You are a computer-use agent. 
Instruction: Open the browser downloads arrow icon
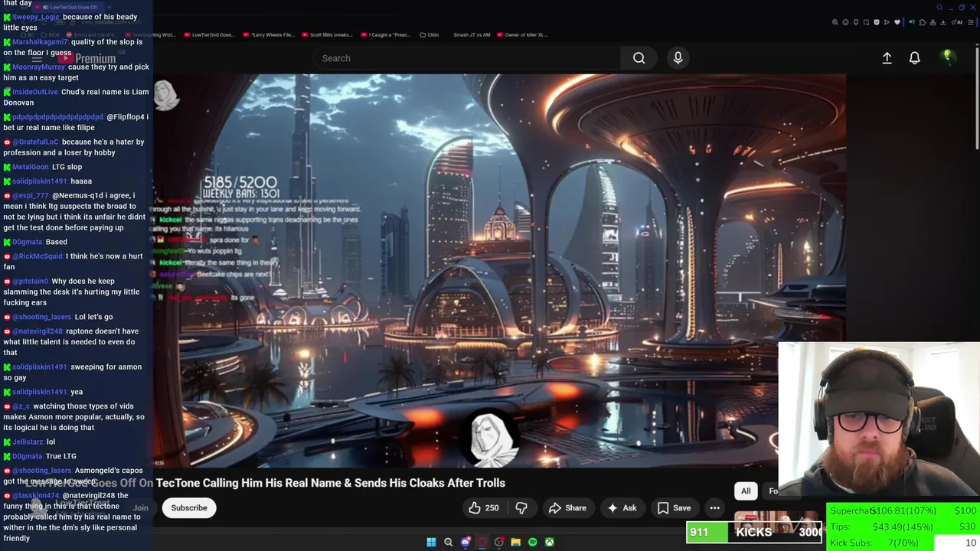pyautogui.click(x=943, y=22)
